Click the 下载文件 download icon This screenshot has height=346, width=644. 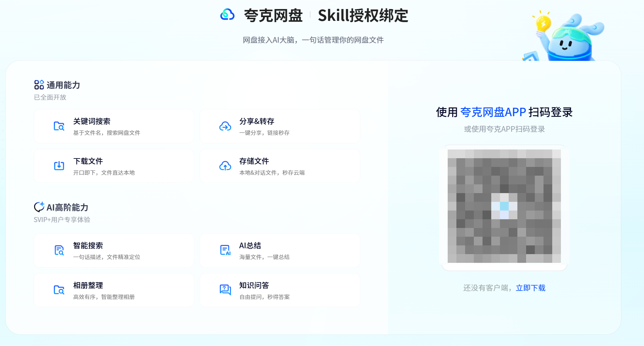coord(59,166)
